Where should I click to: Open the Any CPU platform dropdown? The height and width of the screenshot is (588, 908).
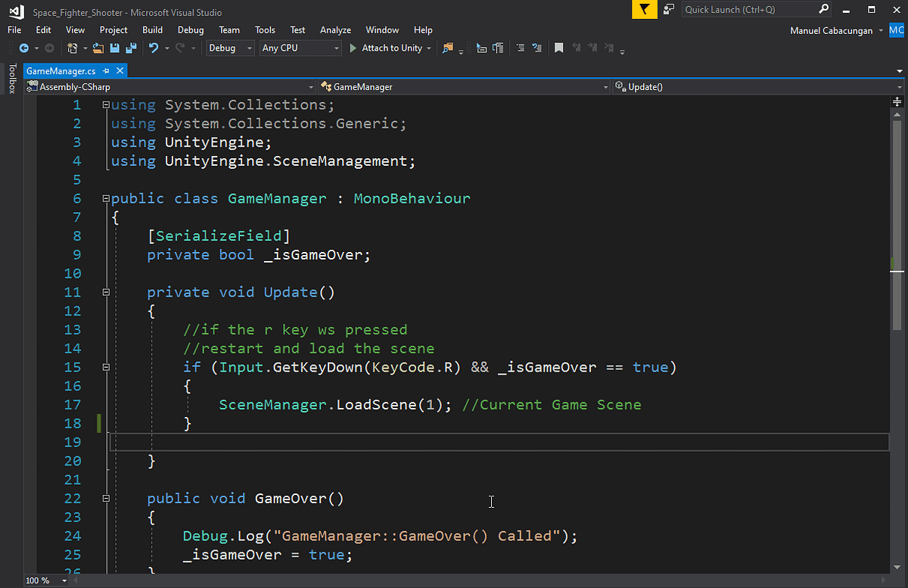pyautogui.click(x=300, y=48)
